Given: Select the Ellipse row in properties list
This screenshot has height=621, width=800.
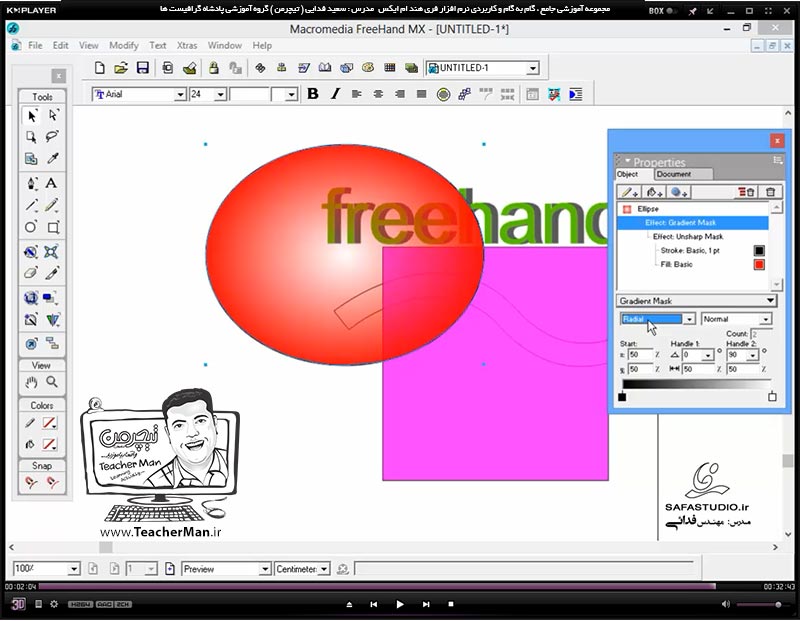Looking at the screenshot, I should (693, 209).
